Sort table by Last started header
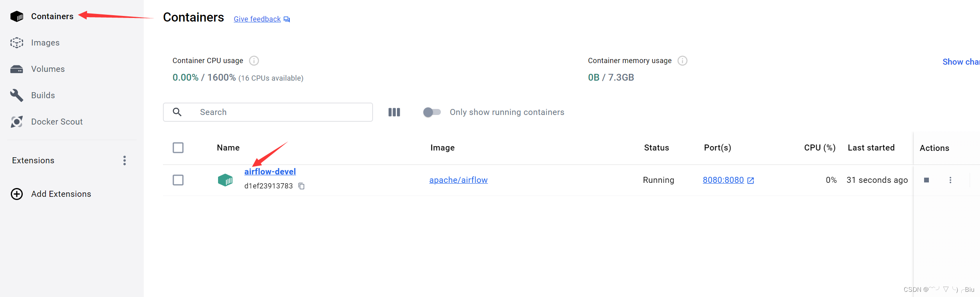The image size is (980, 297). (871, 148)
